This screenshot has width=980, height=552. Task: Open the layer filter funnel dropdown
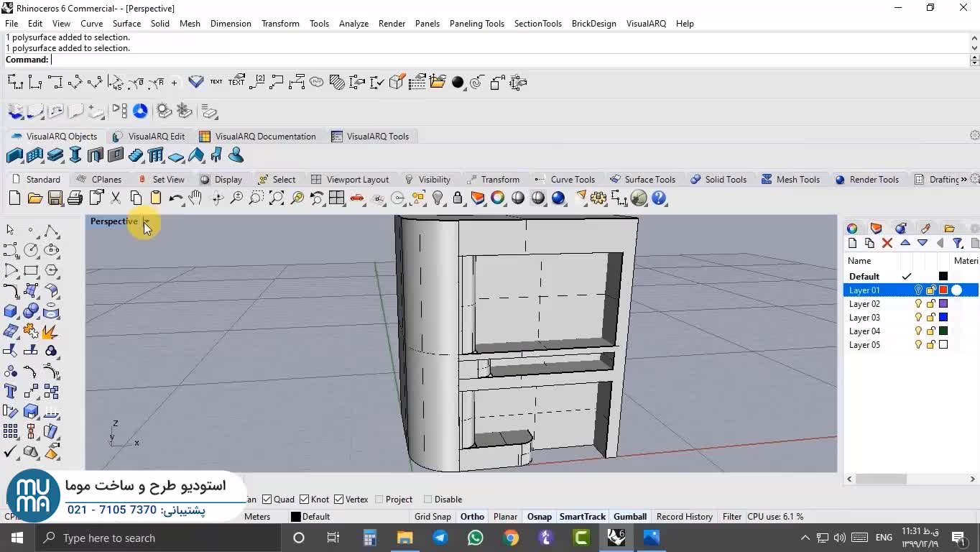958,244
